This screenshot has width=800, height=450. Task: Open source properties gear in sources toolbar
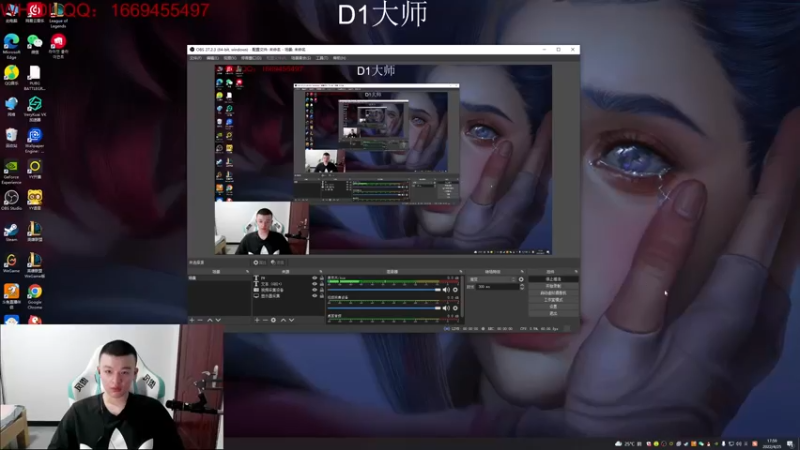[273, 320]
